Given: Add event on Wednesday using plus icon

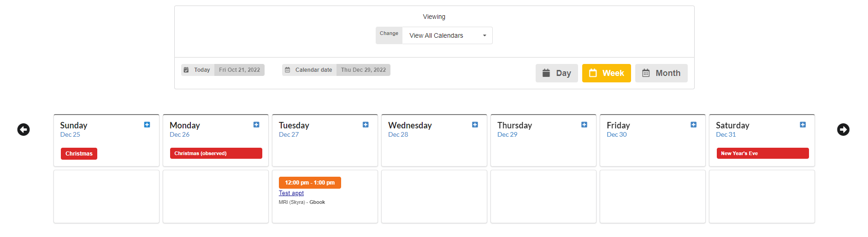Looking at the screenshot, I should click(x=475, y=125).
